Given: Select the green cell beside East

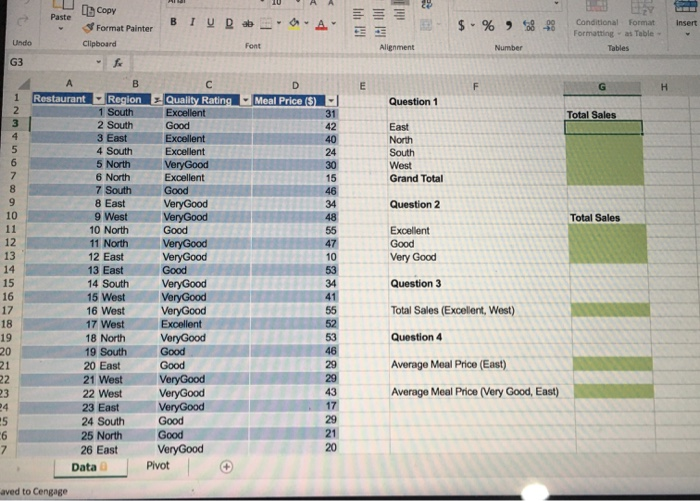Looking at the screenshot, I should 604,127.
